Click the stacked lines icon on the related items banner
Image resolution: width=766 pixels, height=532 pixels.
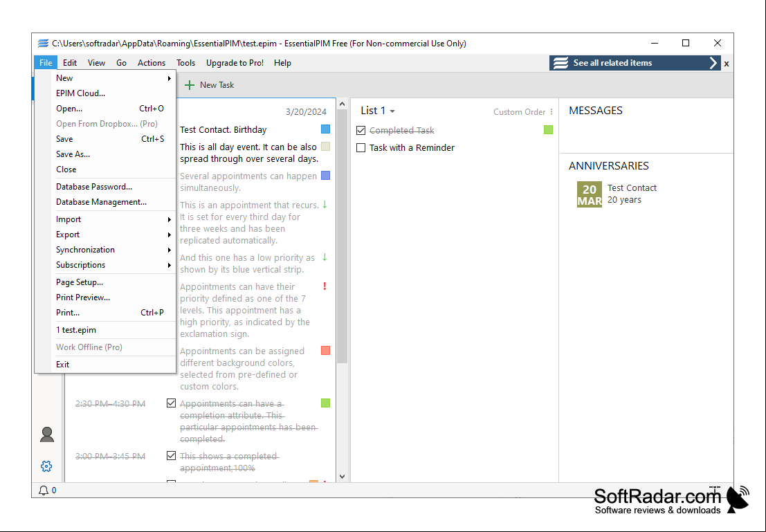pos(560,63)
